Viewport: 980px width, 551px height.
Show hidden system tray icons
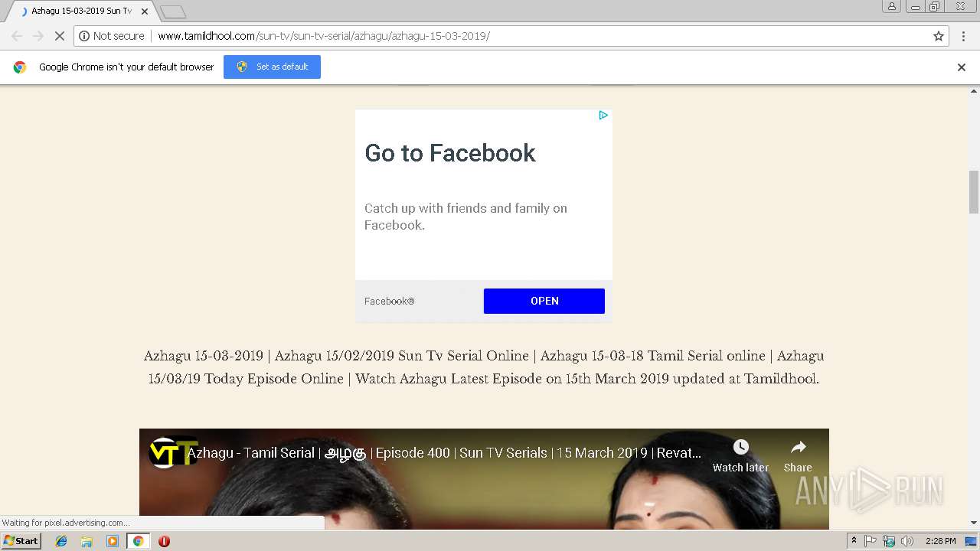click(854, 541)
